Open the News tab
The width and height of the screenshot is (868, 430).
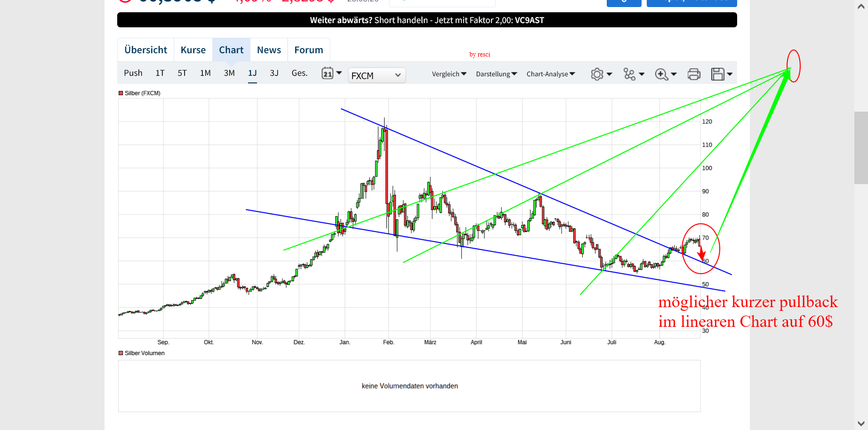point(269,50)
